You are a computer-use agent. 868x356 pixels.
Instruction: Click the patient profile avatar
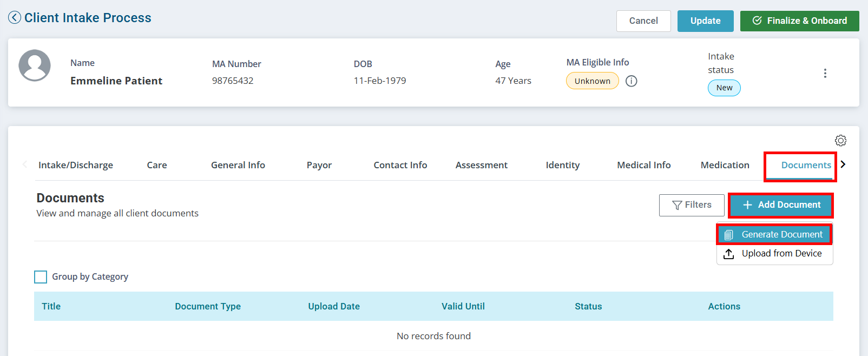point(35,65)
